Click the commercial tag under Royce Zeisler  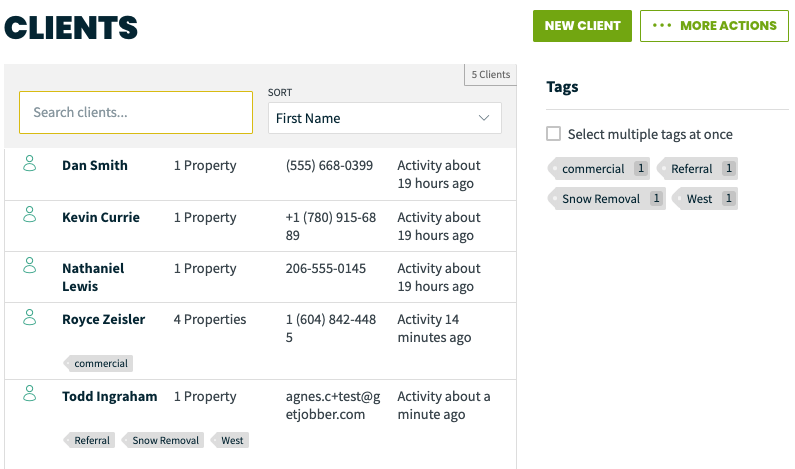point(98,364)
